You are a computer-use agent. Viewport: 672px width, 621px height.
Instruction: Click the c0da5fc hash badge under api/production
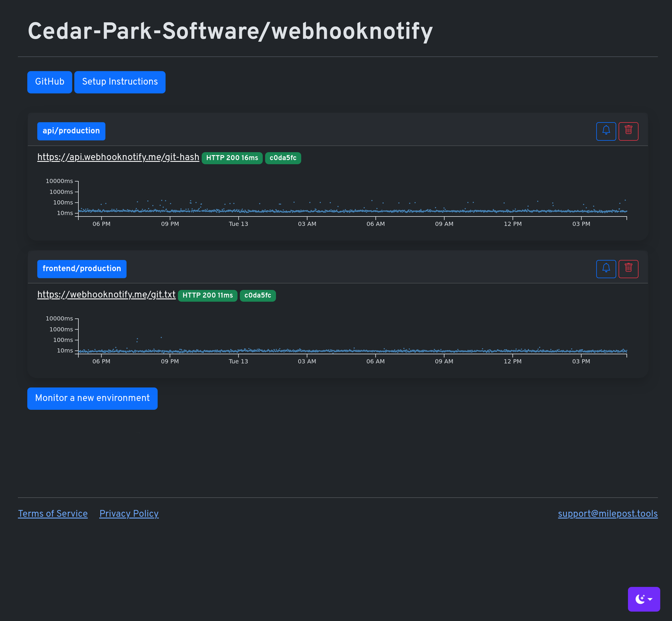[x=283, y=158]
